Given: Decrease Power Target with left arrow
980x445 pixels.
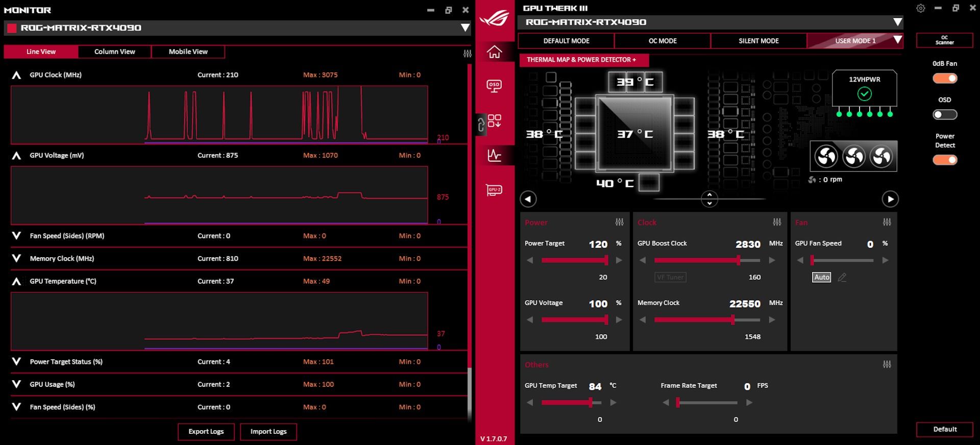Looking at the screenshot, I should tap(530, 260).
